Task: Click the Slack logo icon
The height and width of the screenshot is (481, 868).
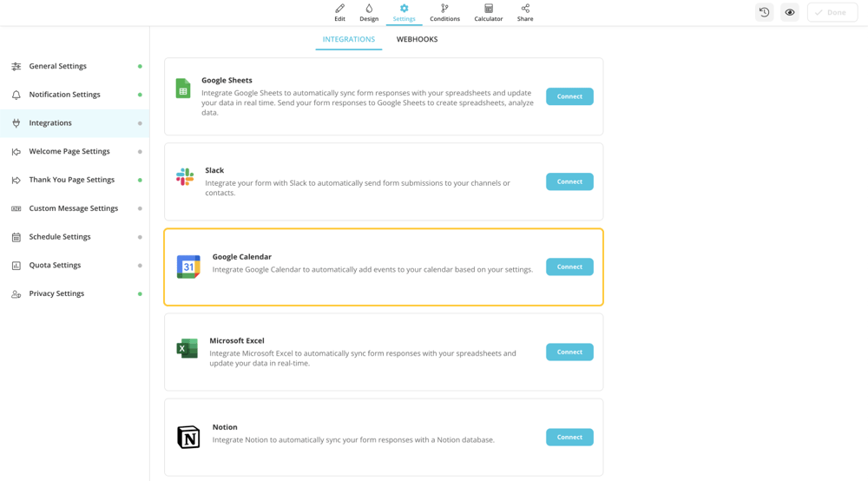Action: pos(185,177)
